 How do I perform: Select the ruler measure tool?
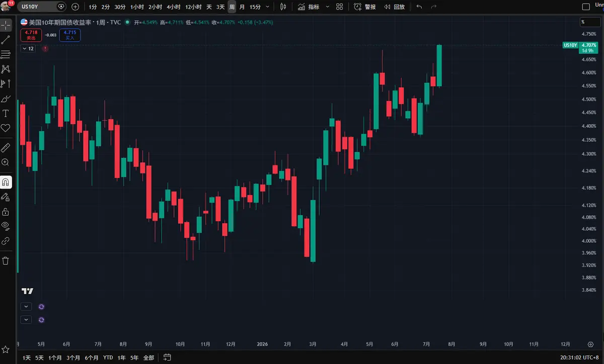click(x=6, y=147)
